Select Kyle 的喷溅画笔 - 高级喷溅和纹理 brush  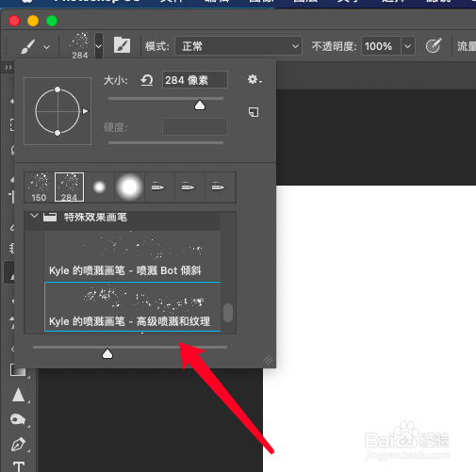132,306
